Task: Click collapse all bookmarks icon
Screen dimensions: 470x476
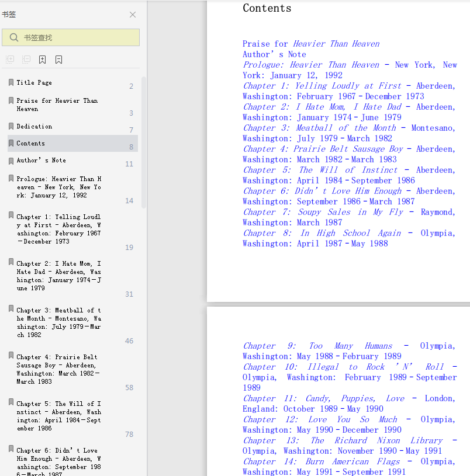Action: pyautogui.click(x=26, y=59)
